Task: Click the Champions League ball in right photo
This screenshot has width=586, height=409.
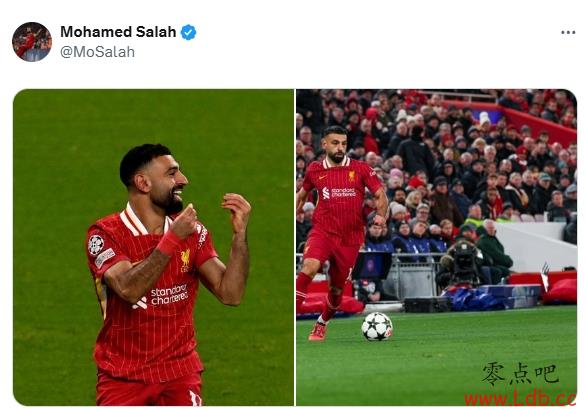Action: [x=377, y=326]
